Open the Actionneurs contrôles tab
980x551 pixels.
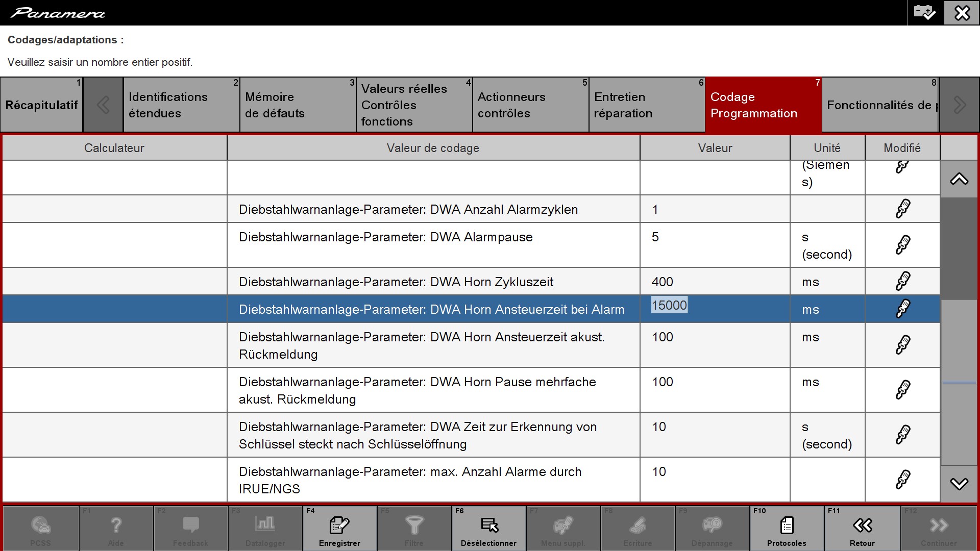click(x=530, y=105)
